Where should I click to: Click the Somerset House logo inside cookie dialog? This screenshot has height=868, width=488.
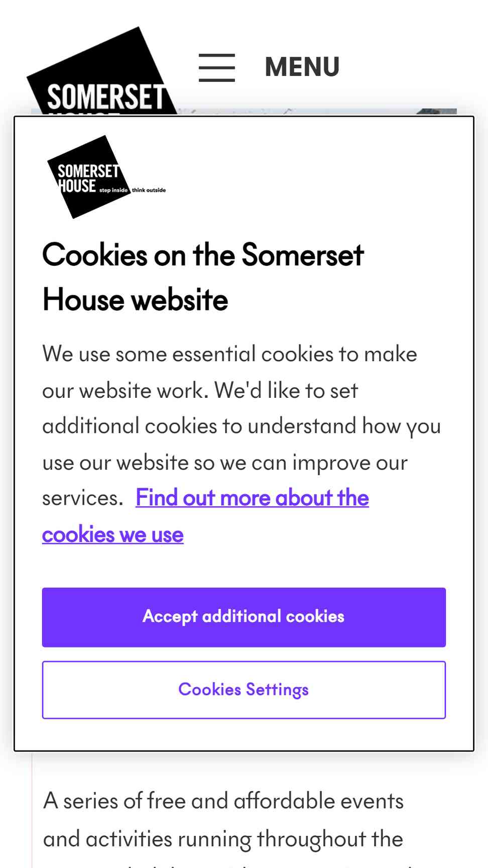coord(106,177)
